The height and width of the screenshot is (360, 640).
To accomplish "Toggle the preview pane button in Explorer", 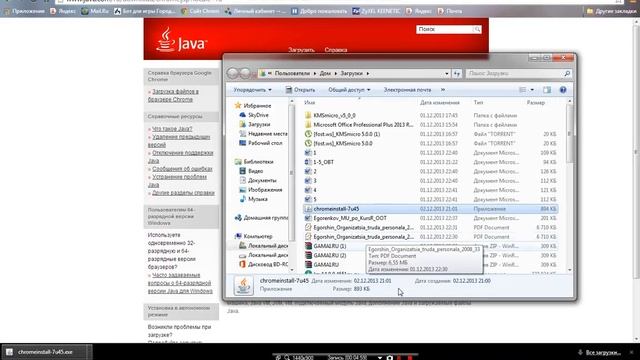I will [547, 90].
